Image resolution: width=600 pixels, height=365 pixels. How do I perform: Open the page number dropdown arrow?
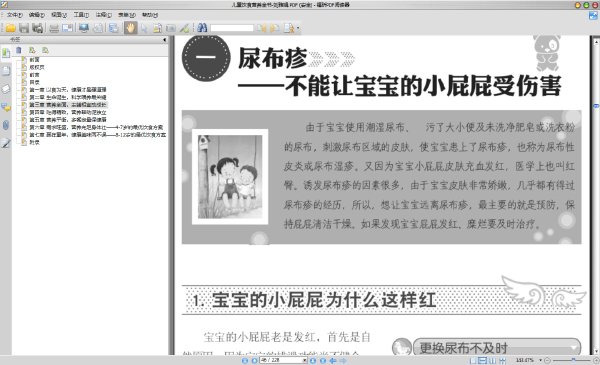point(305,360)
